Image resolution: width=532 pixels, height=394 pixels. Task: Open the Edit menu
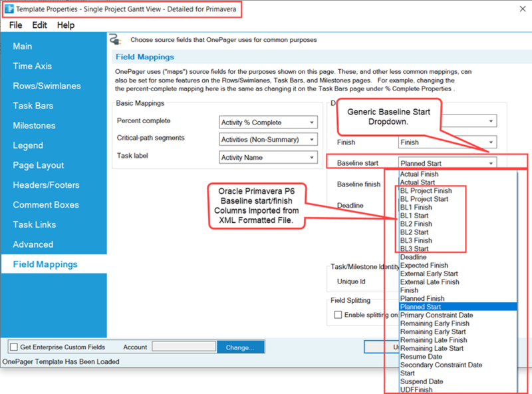[39, 25]
